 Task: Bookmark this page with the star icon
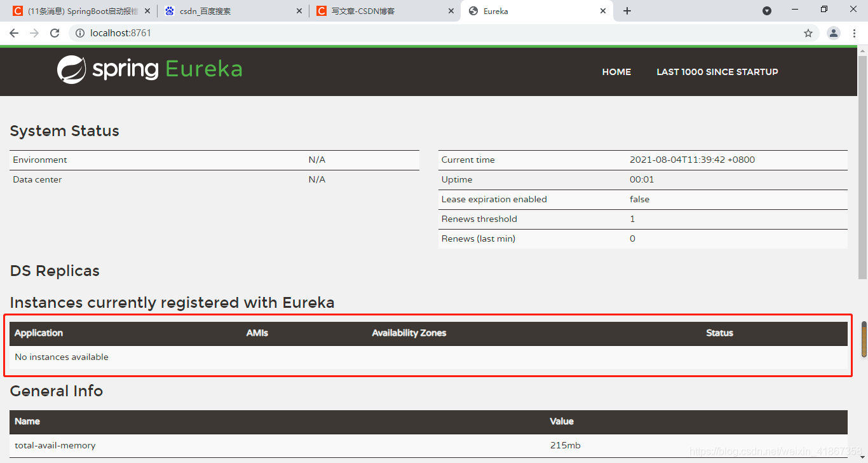pos(808,33)
